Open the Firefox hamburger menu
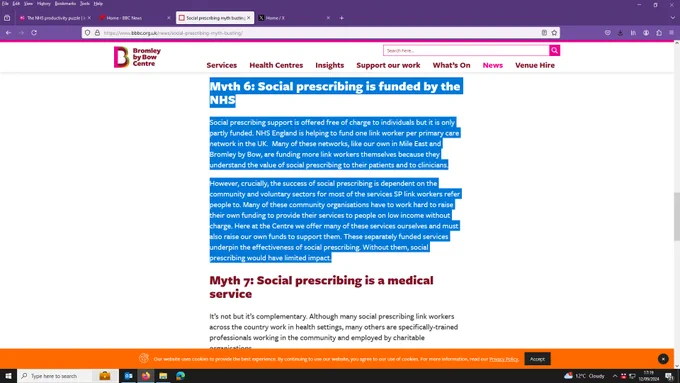Screen dimensions: 680x383 (x=672, y=33)
